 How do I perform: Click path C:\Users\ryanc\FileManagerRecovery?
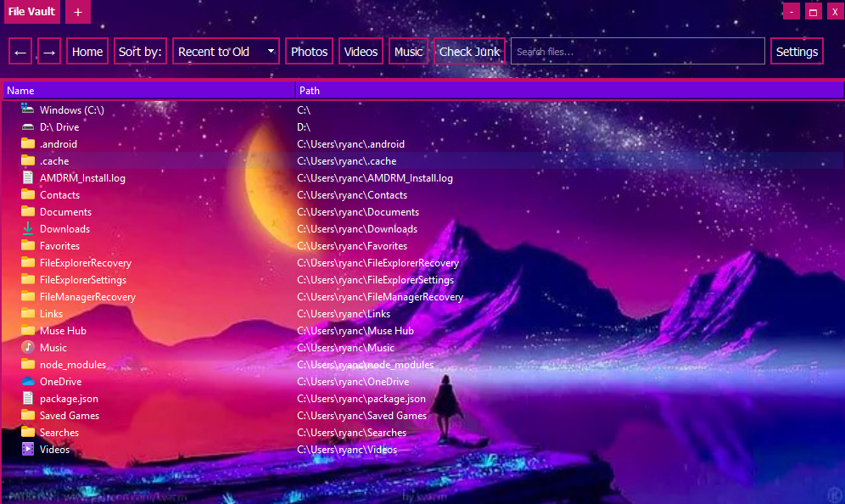coord(380,296)
